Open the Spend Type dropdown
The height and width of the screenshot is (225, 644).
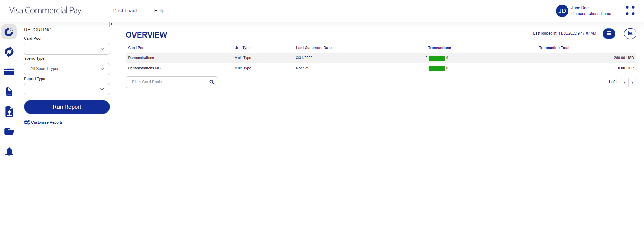[67, 69]
